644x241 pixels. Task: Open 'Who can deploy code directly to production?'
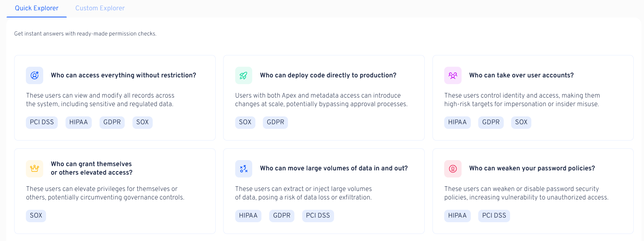(328, 75)
